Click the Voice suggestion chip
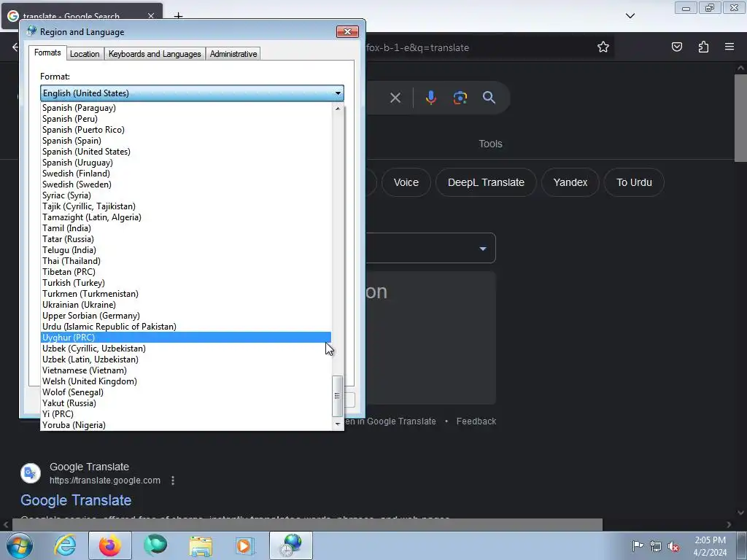This screenshot has height=560, width=747. pos(406,182)
